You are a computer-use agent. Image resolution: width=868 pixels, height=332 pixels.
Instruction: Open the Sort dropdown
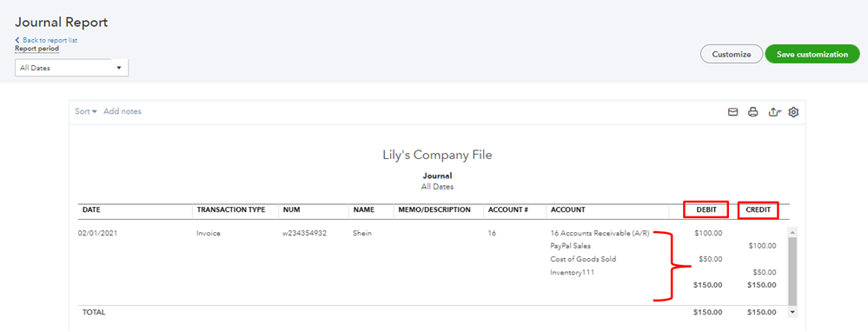[x=86, y=111]
